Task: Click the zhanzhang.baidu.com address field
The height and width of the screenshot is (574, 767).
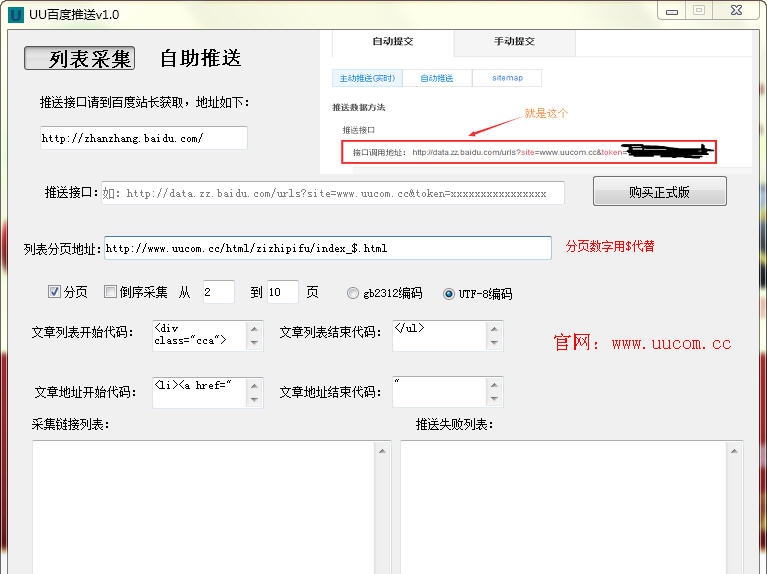Action: coord(143,138)
